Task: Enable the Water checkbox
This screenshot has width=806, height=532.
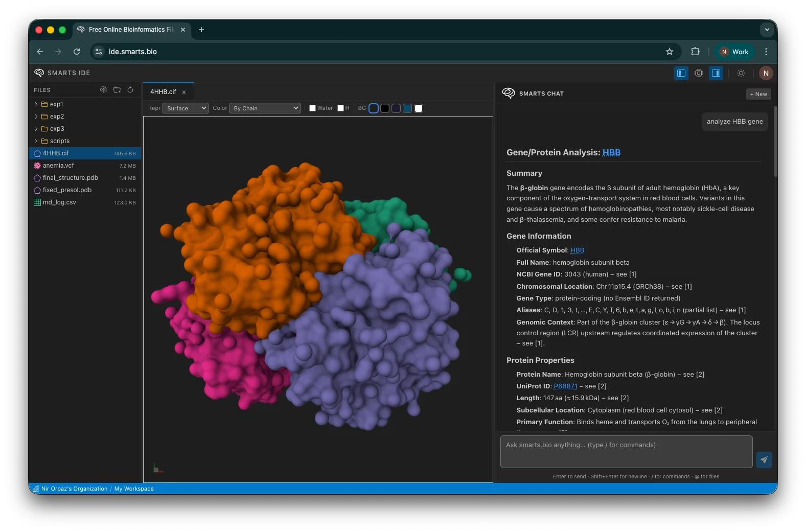Action: pyautogui.click(x=312, y=108)
